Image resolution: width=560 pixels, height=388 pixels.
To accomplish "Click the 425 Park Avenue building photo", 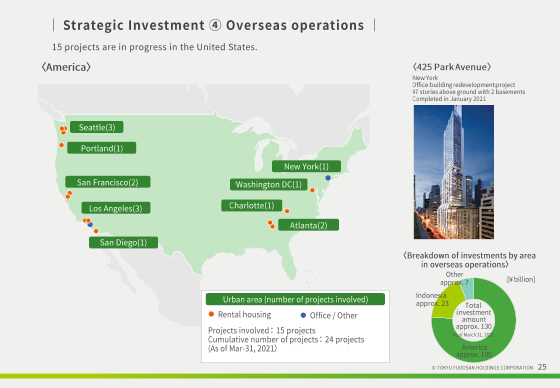I will pyautogui.click(x=454, y=172).
